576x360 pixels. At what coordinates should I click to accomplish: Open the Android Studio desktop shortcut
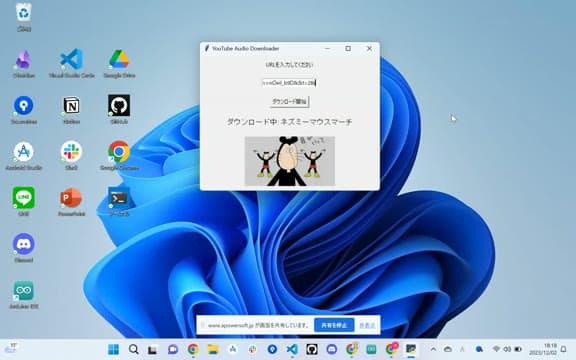[x=24, y=156]
